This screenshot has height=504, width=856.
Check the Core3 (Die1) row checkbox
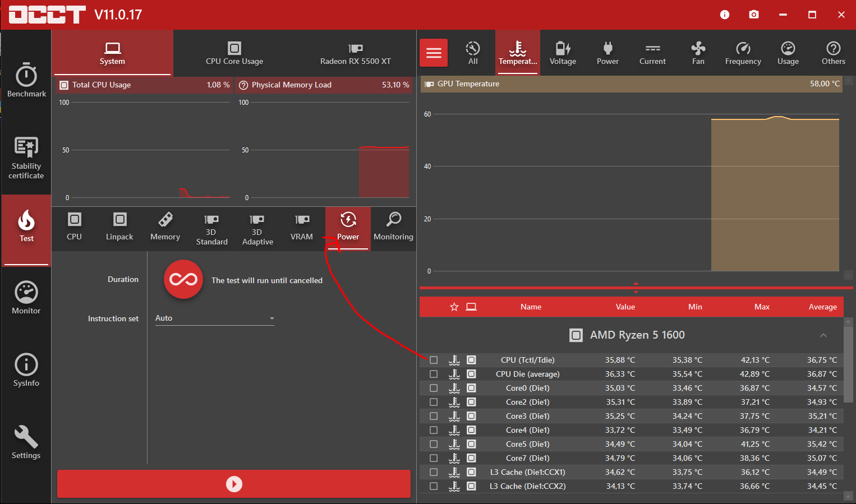click(434, 416)
